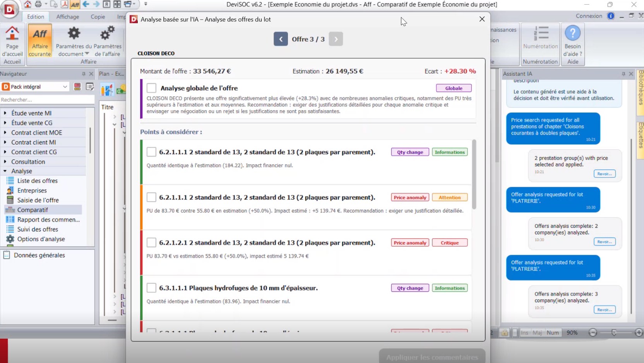This screenshot has width=644, height=363.
Task: Expand the Consultation tree node
Action: click(x=5, y=162)
